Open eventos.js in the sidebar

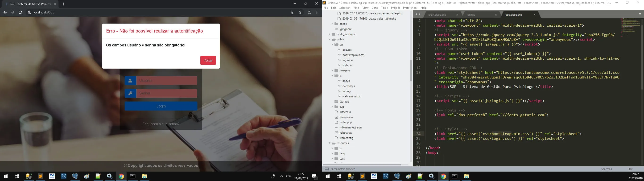click(348, 86)
